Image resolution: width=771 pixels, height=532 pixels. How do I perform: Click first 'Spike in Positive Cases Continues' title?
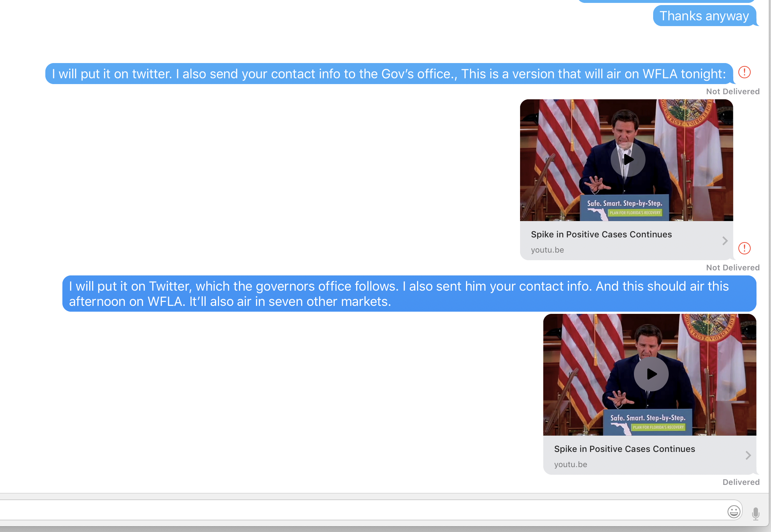pos(601,234)
